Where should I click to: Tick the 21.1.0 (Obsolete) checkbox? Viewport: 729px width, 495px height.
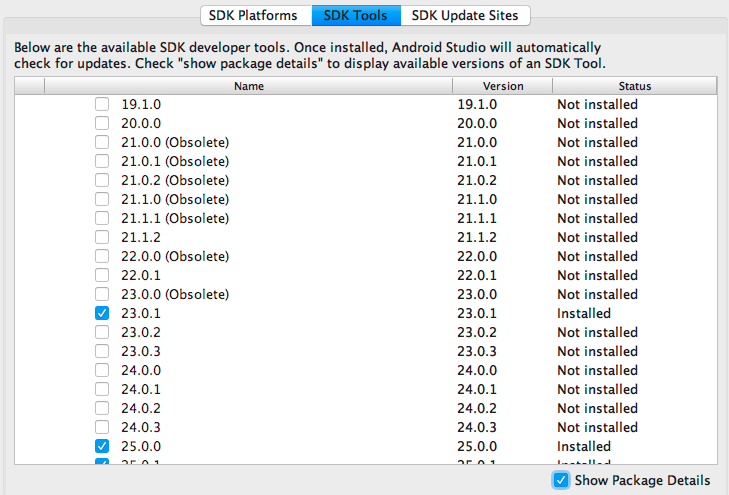coord(102,199)
